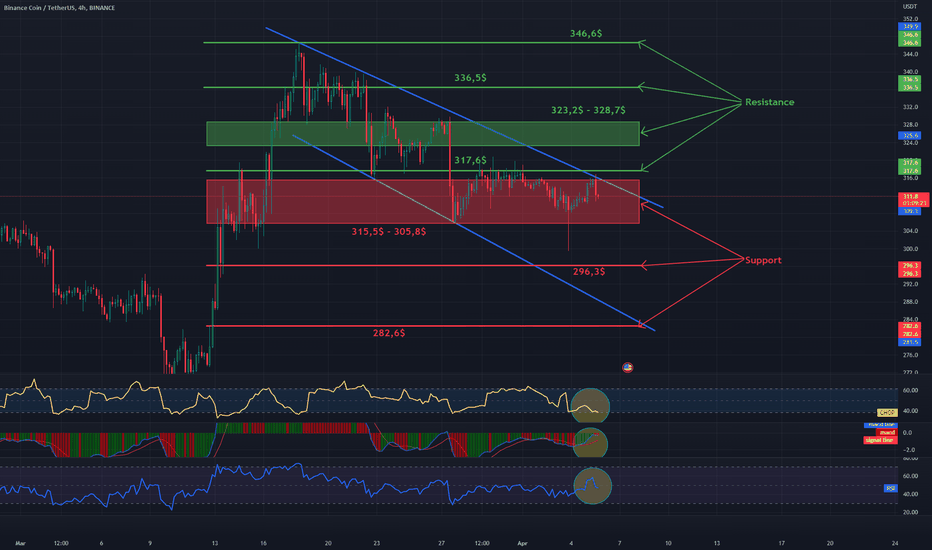932x550 pixels.
Task: Click the highlighted circle on the RSI pane
Action: tap(593, 486)
